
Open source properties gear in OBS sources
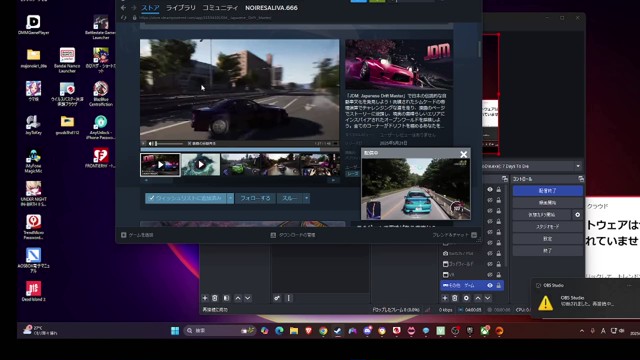click(466, 298)
